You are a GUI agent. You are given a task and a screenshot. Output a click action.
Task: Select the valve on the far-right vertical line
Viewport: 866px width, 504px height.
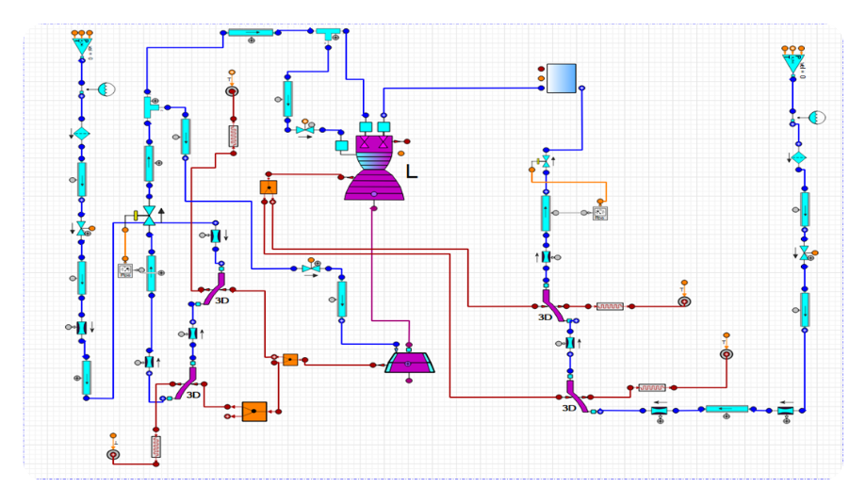[805, 252]
